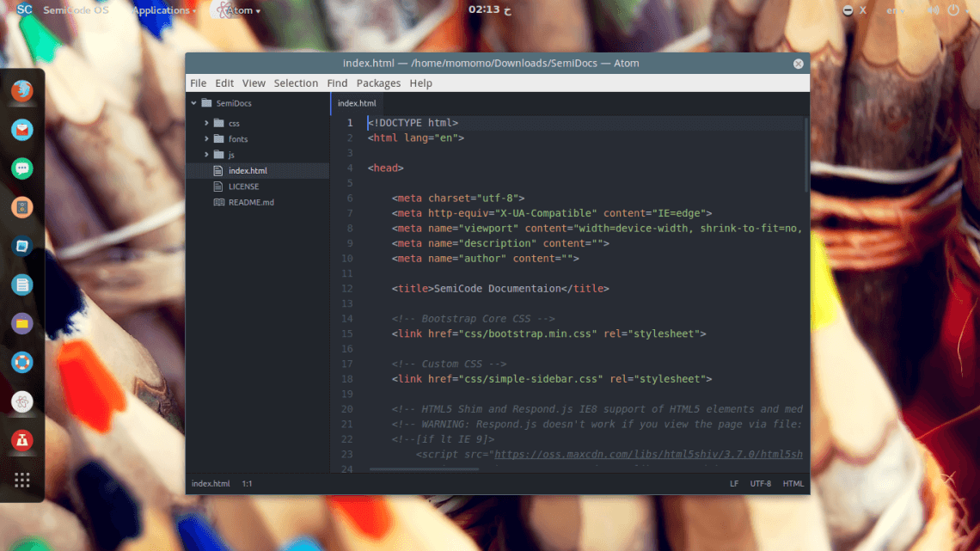The width and height of the screenshot is (980, 551).
Task: Click the HTML language indicator in the status bar
Action: (793, 483)
